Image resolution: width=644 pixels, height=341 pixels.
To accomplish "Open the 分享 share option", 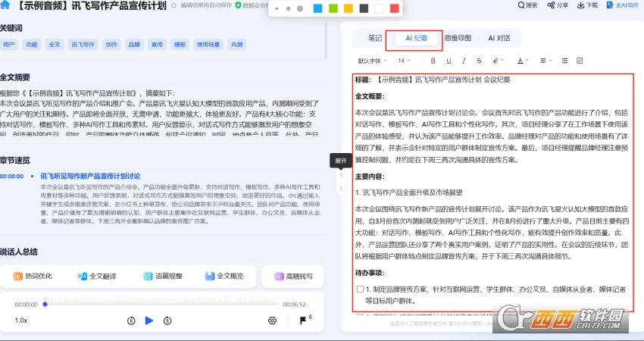I will [558, 5].
